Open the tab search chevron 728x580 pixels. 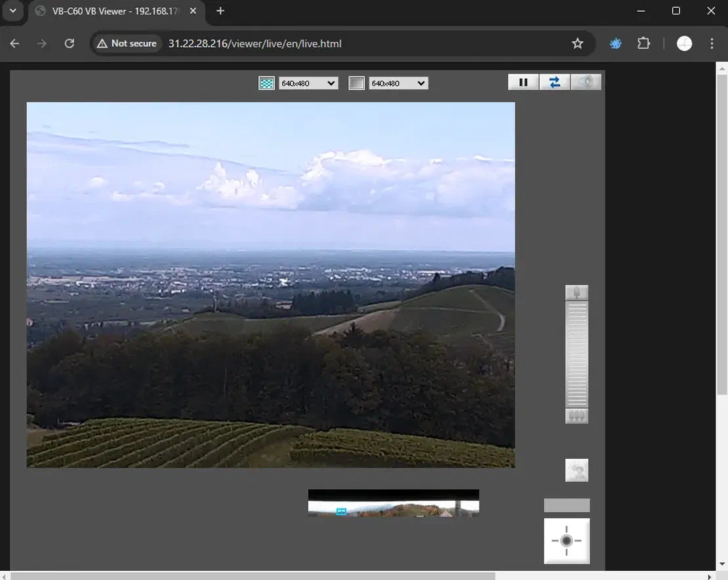click(12, 10)
